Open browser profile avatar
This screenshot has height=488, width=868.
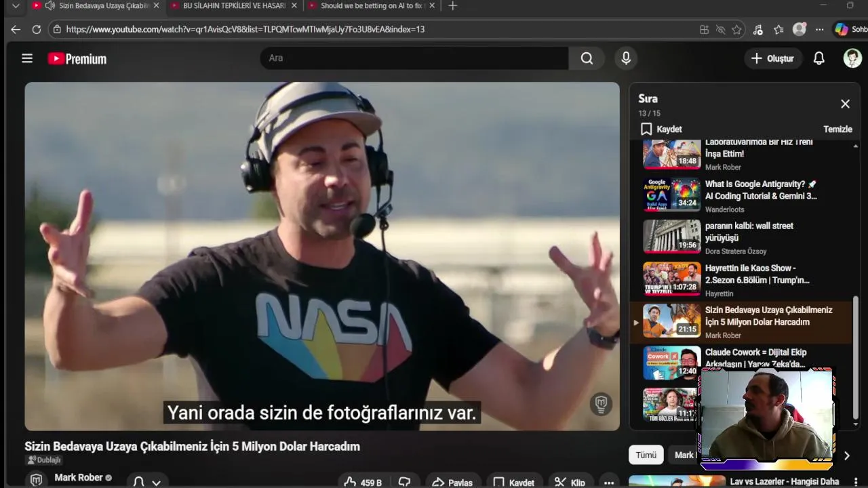800,29
